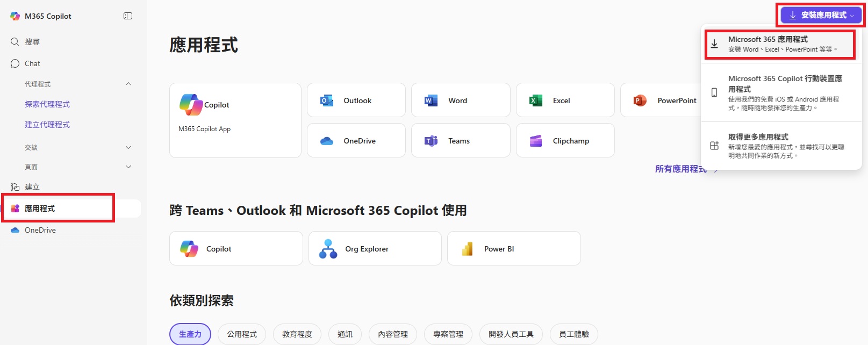
Task: Click the 建立 create icon in sidebar
Action: 15,187
